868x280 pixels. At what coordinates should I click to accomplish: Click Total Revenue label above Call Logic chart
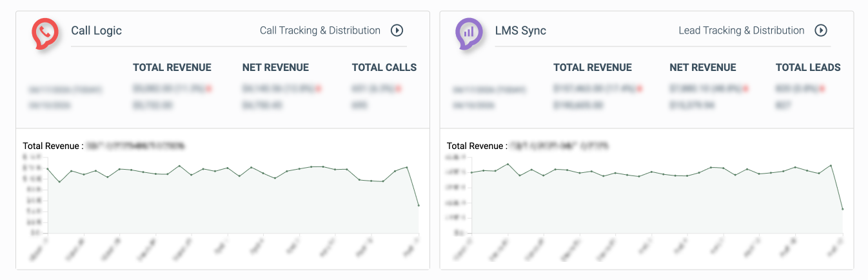pos(53,146)
